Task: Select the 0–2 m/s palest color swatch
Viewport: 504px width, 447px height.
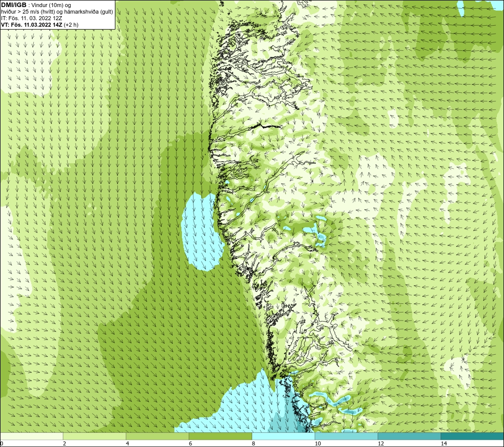Action: coord(31,436)
